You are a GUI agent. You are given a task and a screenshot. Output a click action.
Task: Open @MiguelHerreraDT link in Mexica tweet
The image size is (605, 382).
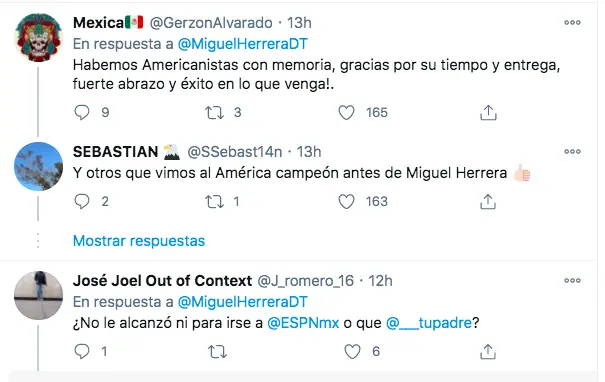243,44
